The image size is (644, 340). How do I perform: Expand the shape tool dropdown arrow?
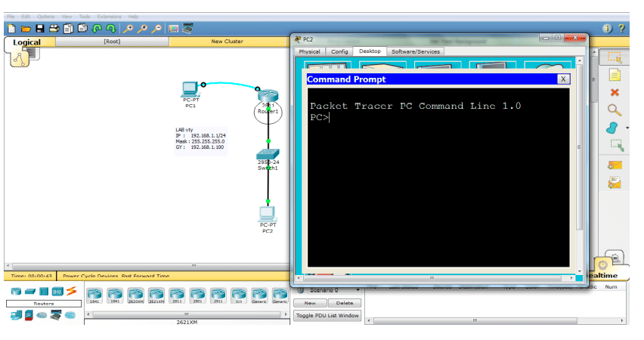click(627, 128)
